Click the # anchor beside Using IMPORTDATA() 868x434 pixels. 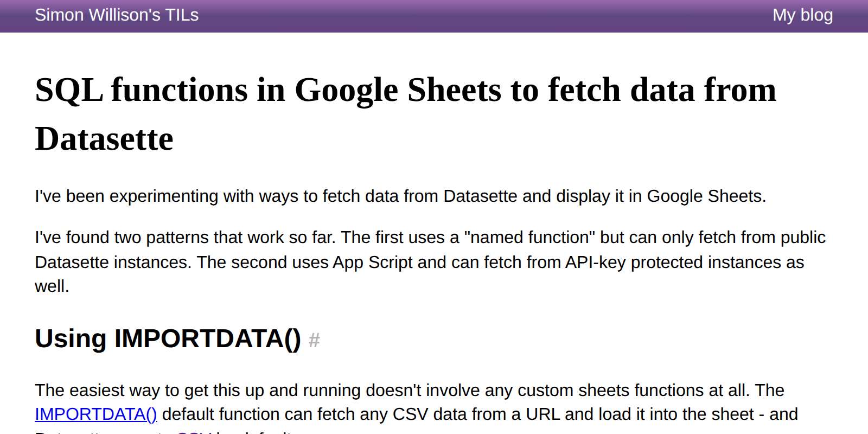pyautogui.click(x=314, y=340)
